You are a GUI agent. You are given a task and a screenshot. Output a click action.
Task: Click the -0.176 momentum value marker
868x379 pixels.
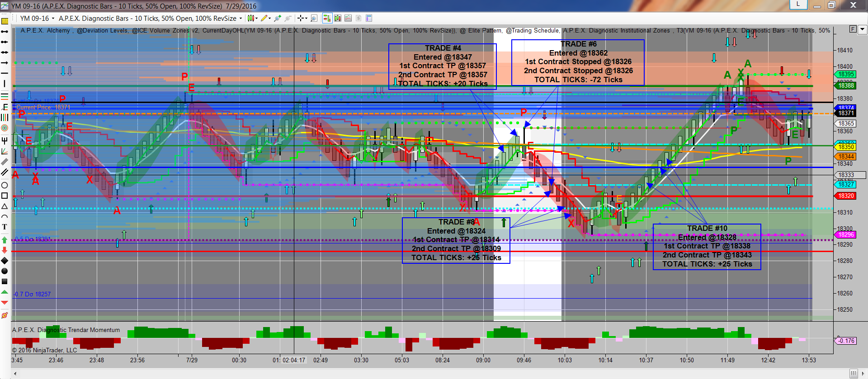click(x=846, y=341)
